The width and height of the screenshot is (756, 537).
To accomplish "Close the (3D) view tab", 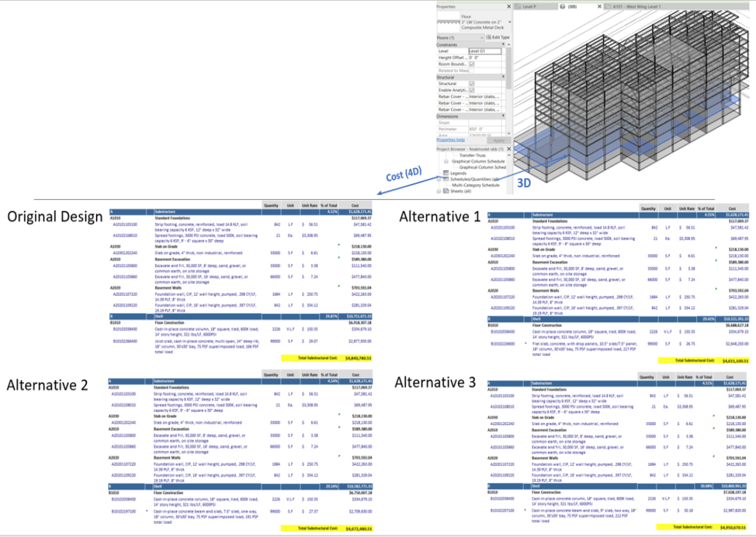I will pyautogui.click(x=598, y=6).
